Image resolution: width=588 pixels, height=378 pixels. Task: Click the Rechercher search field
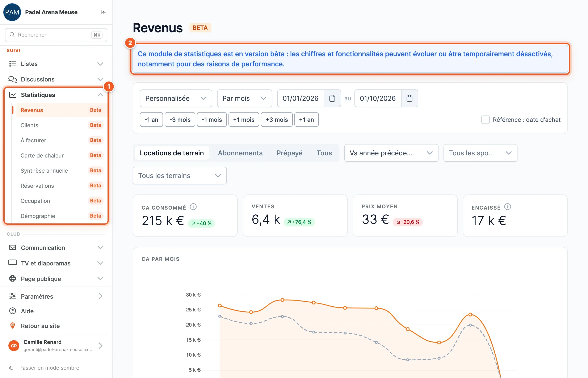56,35
